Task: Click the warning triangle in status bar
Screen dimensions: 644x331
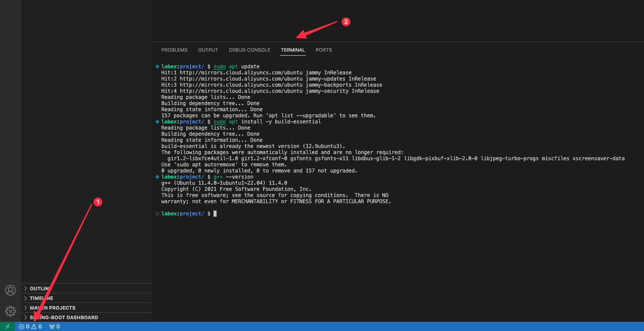Action: pyautogui.click(x=34, y=327)
